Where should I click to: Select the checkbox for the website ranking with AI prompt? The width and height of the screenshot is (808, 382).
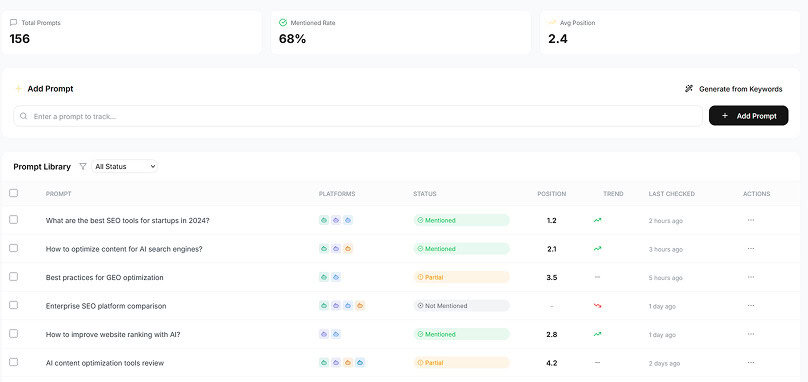tap(13, 334)
